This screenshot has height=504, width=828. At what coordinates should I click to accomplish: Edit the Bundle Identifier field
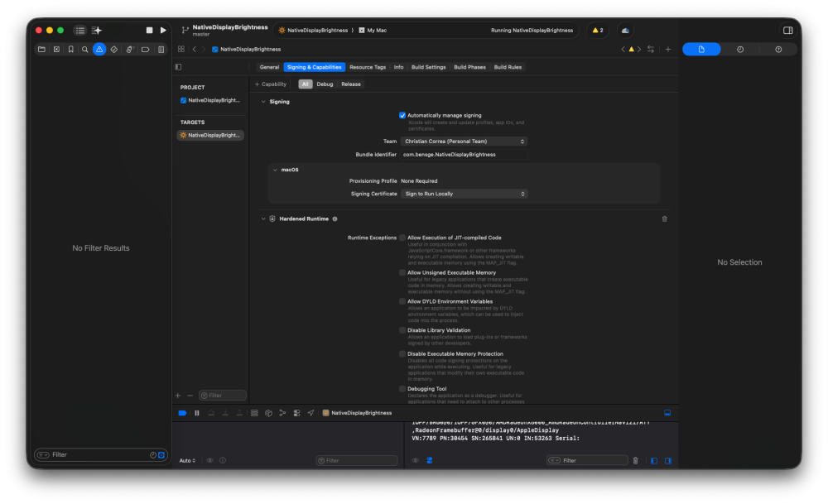tap(464, 155)
